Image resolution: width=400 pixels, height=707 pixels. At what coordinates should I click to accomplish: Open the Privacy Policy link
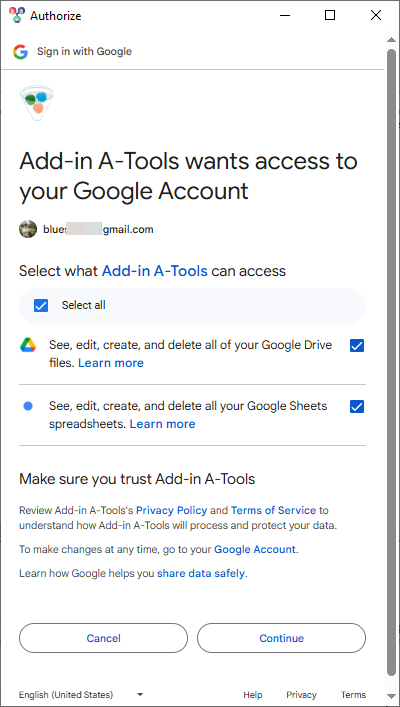171,510
